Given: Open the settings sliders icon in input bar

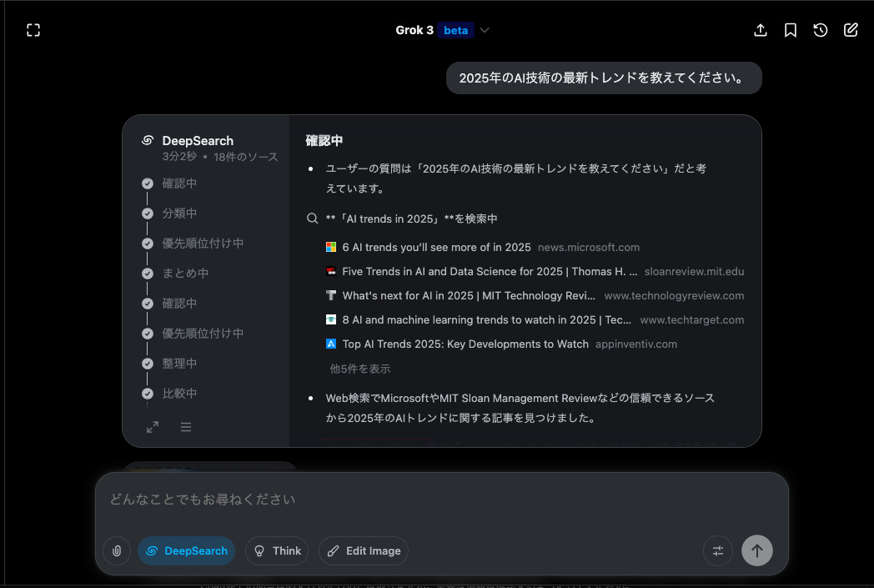Looking at the screenshot, I should pos(718,550).
